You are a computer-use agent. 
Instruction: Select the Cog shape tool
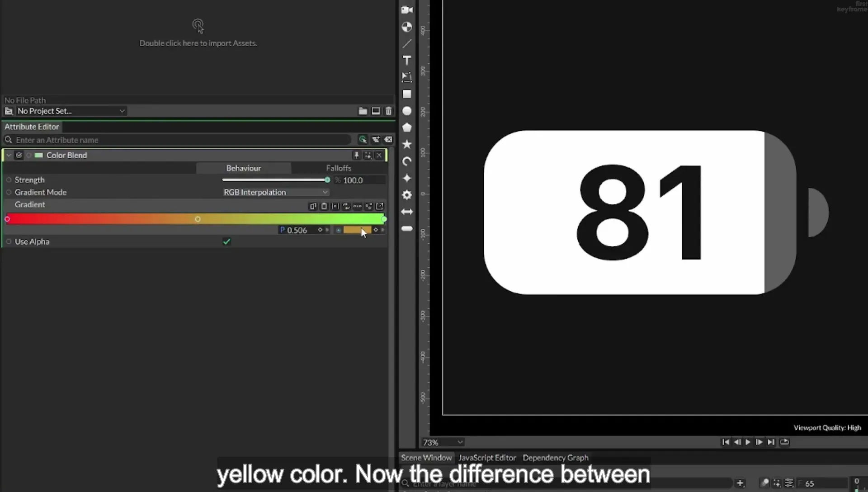point(407,195)
